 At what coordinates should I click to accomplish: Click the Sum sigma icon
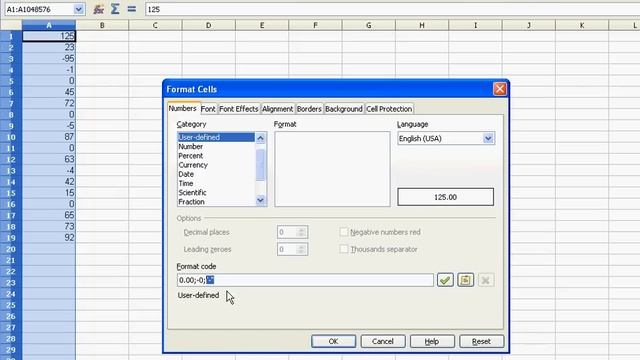(x=115, y=9)
